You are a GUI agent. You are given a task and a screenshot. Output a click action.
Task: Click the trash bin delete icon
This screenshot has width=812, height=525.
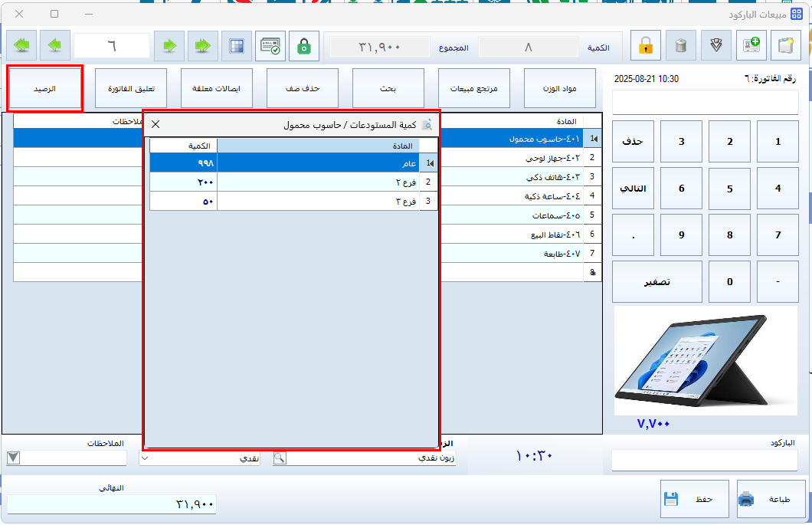681,46
